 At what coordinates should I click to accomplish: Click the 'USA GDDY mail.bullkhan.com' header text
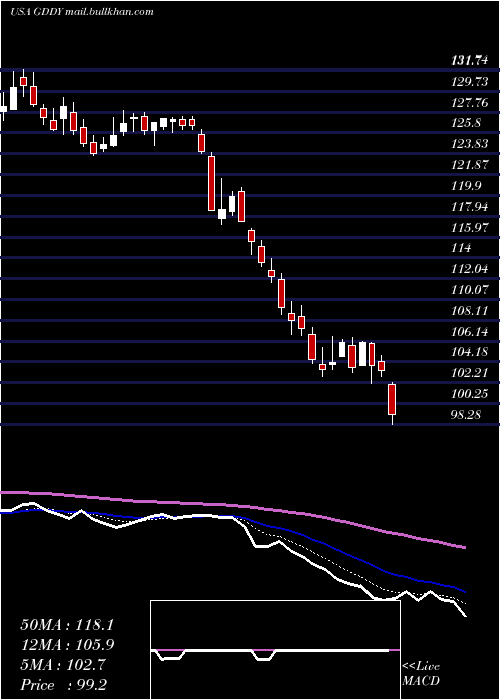coord(82,12)
